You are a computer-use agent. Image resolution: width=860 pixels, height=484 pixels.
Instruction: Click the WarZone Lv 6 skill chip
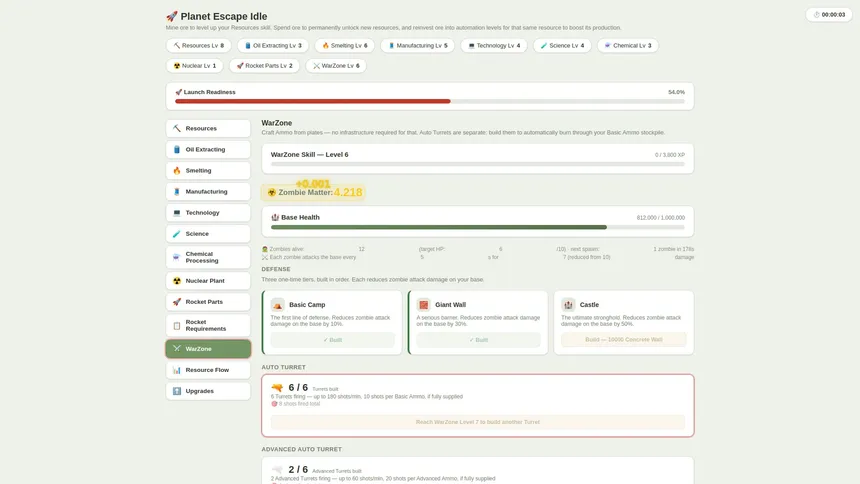[336, 66]
